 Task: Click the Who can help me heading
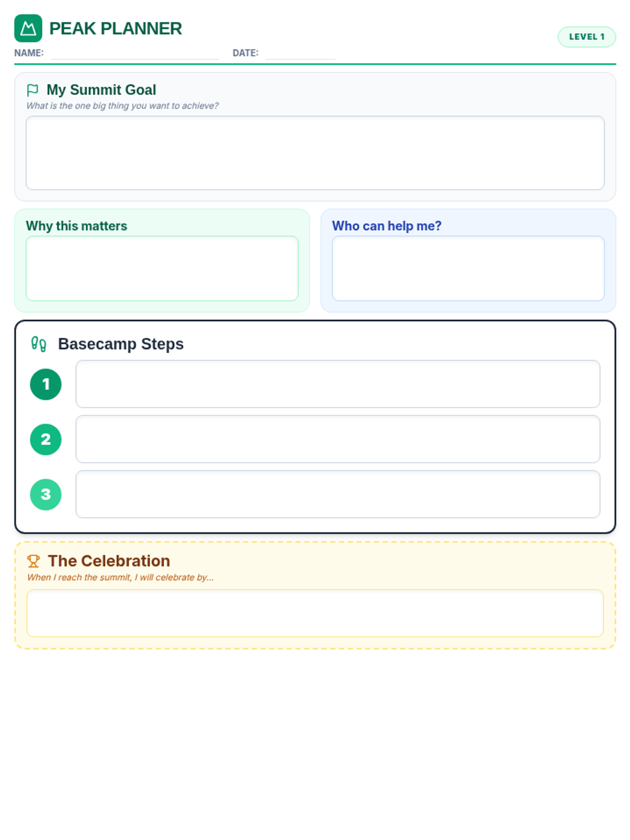(x=387, y=226)
